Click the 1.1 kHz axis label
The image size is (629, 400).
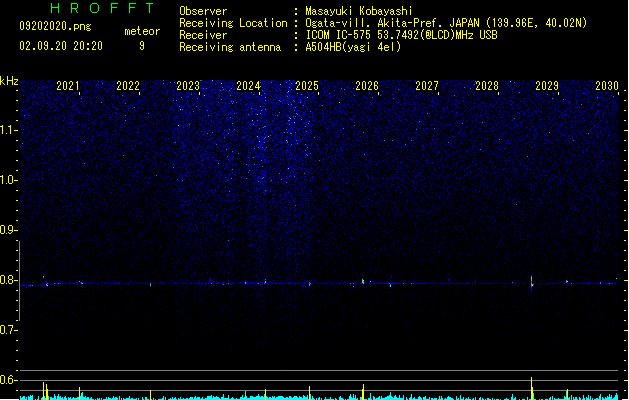[8, 130]
